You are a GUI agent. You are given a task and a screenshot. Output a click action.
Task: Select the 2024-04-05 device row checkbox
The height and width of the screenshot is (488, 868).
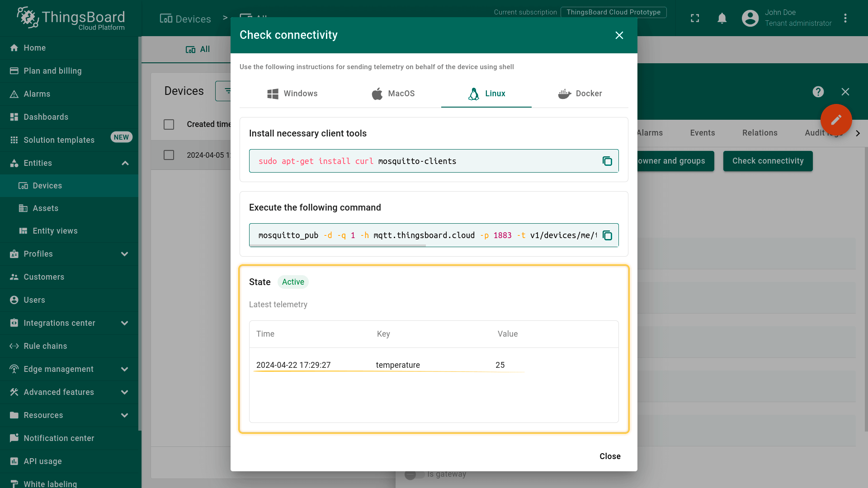pyautogui.click(x=169, y=155)
